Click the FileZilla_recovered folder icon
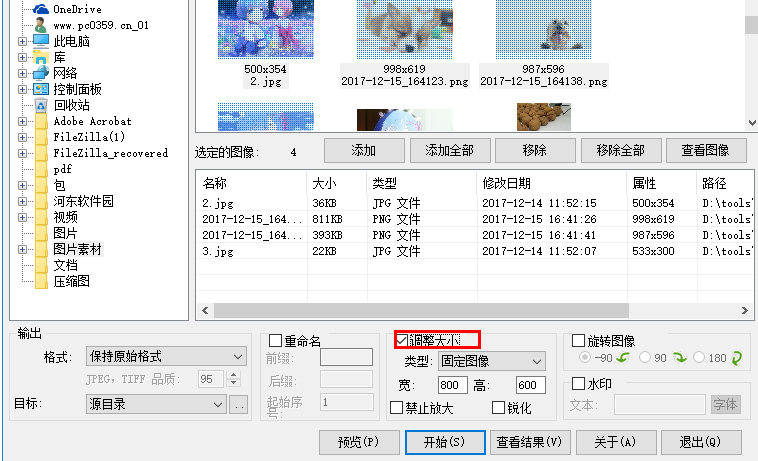 coord(41,153)
